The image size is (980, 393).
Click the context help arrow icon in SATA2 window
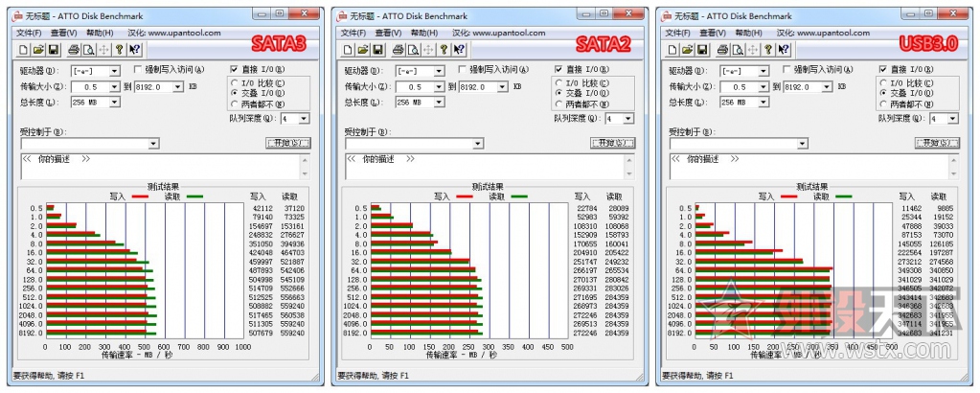(x=459, y=50)
